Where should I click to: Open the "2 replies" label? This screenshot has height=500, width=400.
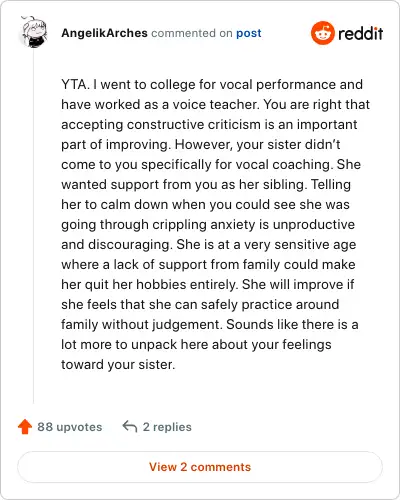point(167,427)
